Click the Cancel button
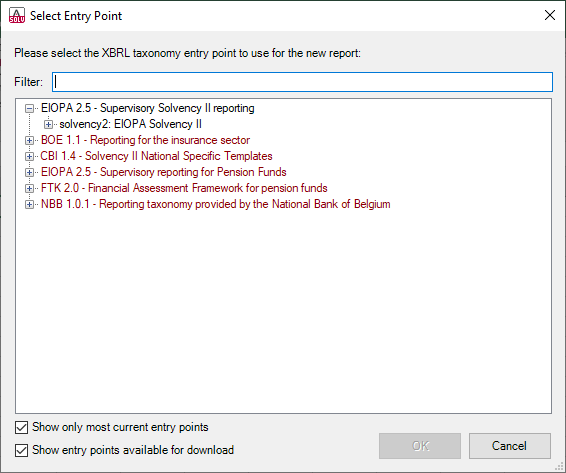The height and width of the screenshot is (473, 566). click(x=510, y=446)
